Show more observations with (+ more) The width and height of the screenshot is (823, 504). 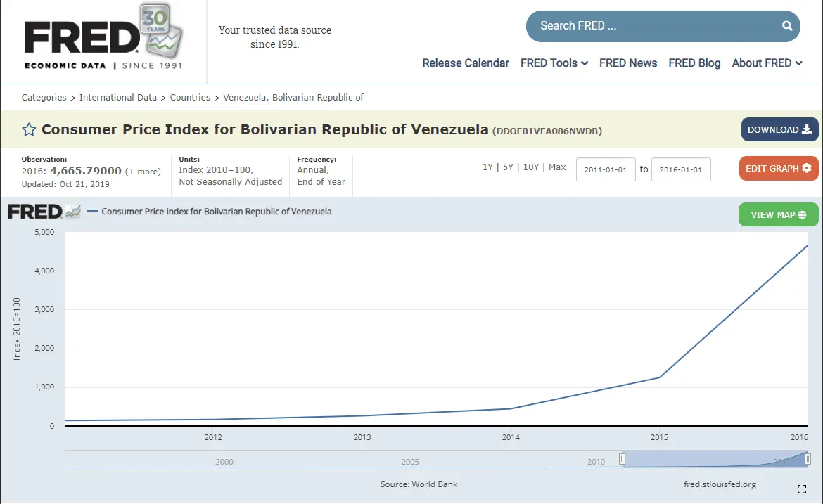pyautogui.click(x=143, y=172)
